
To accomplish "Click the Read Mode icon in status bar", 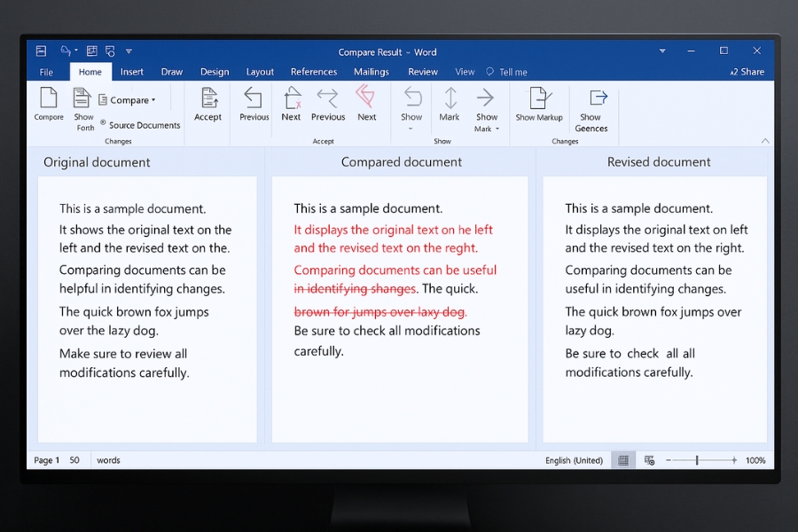I will [x=623, y=459].
